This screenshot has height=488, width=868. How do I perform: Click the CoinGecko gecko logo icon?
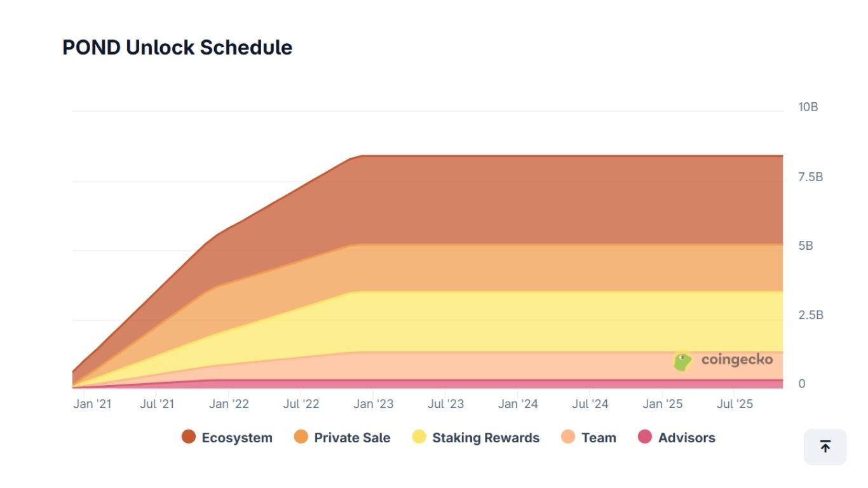[x=682, y=362]
